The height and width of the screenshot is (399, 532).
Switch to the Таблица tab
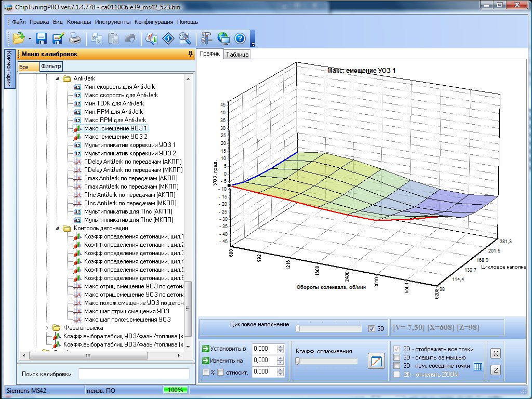237,55
